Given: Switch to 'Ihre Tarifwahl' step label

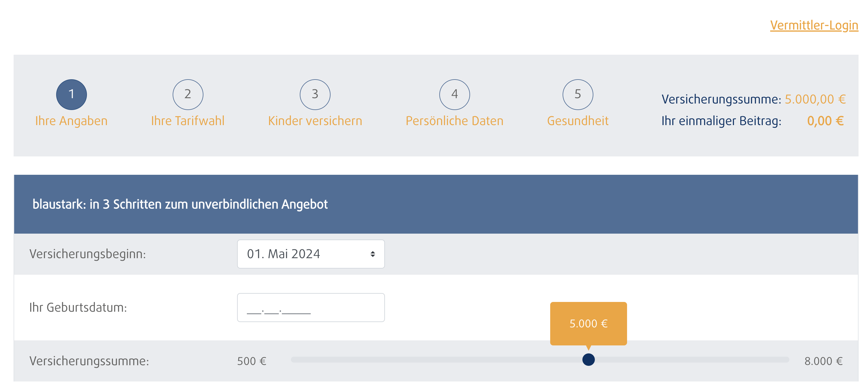Looking at the screenshot, I should [x=188, y=121].
